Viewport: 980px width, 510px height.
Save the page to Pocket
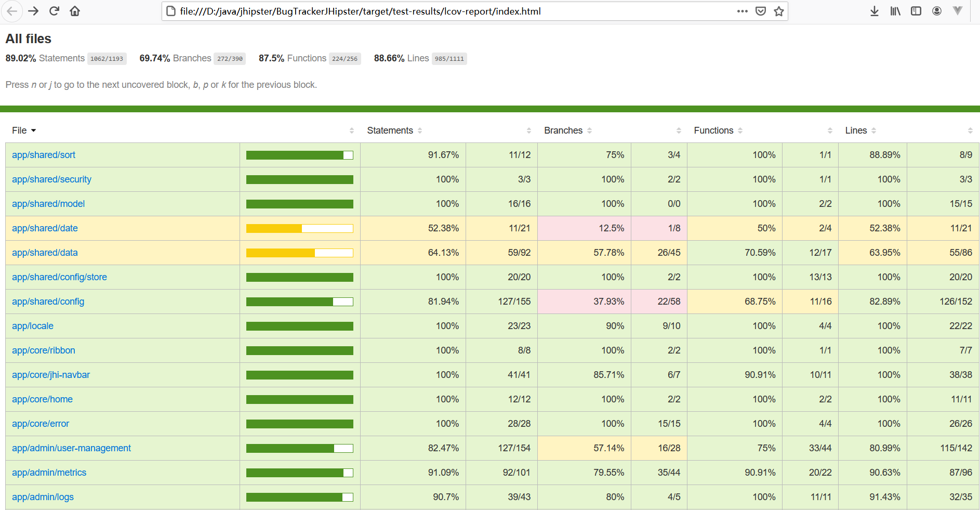pyautogui.click(x=760, y=11)
